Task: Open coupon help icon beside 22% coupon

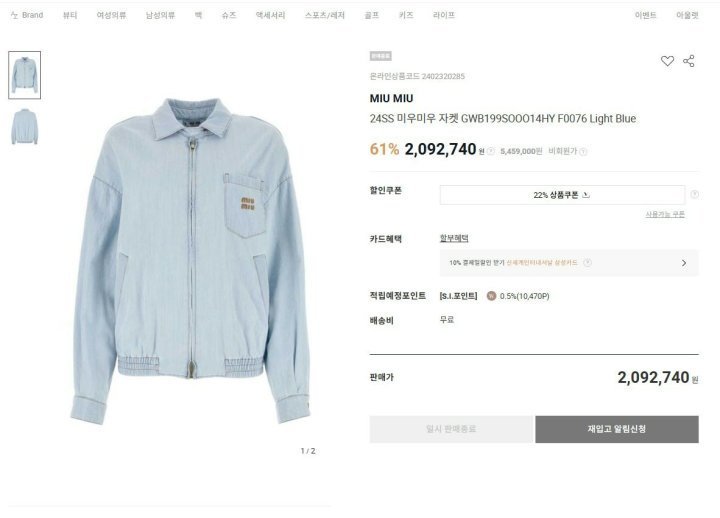Action: coord(694,195)
